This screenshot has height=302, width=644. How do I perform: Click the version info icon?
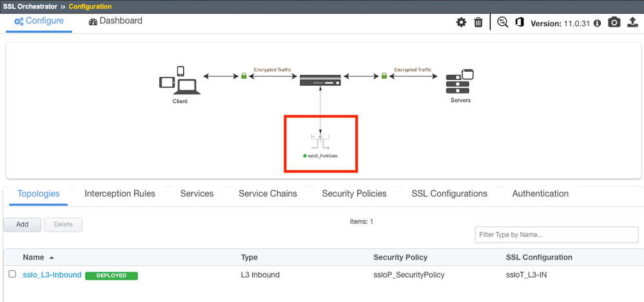(597, 23)
